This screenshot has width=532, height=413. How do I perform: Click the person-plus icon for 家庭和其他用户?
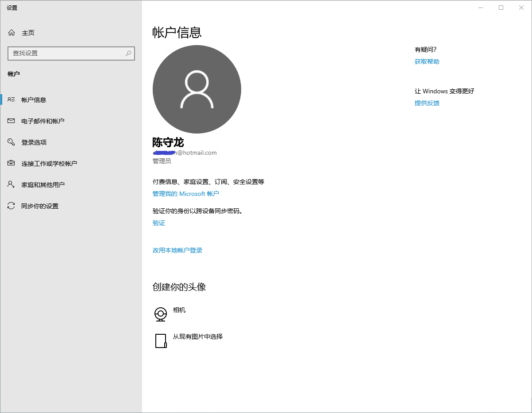[x=11, y=184]
